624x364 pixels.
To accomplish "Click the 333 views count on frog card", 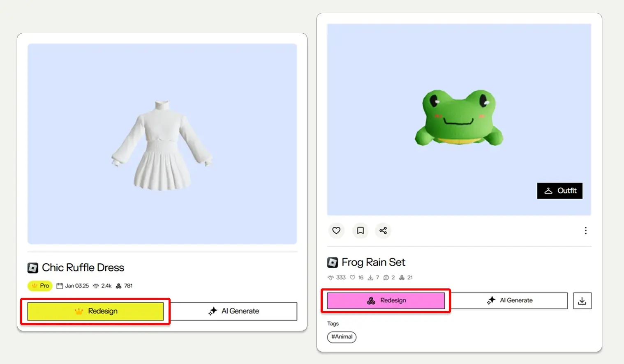I will click(337, 278).
